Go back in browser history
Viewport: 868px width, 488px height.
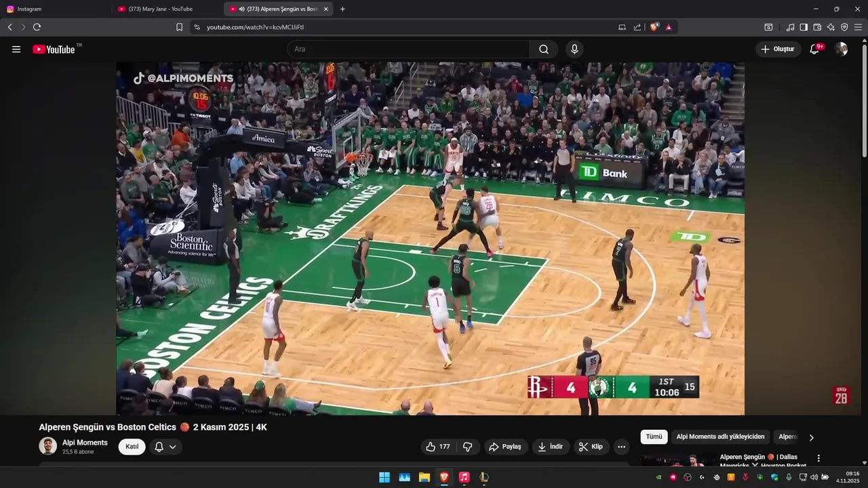[9, 27]
